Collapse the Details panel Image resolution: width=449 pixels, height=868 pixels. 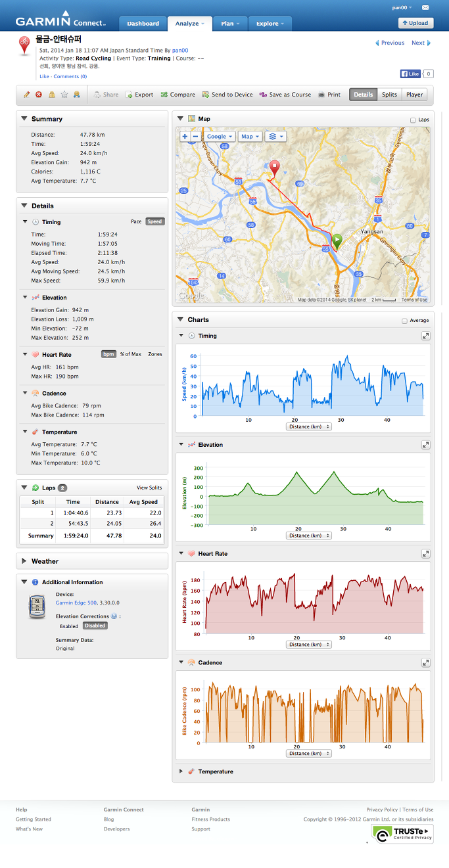point(24,206)
